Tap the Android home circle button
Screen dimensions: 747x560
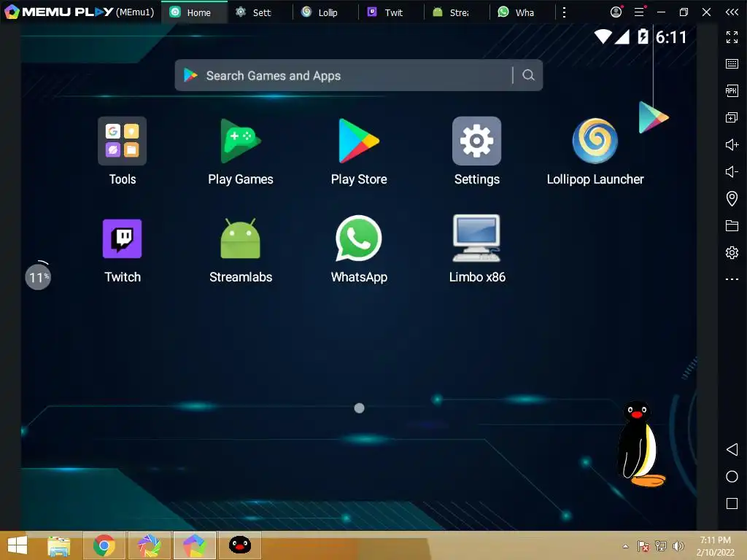pos(732,477)
